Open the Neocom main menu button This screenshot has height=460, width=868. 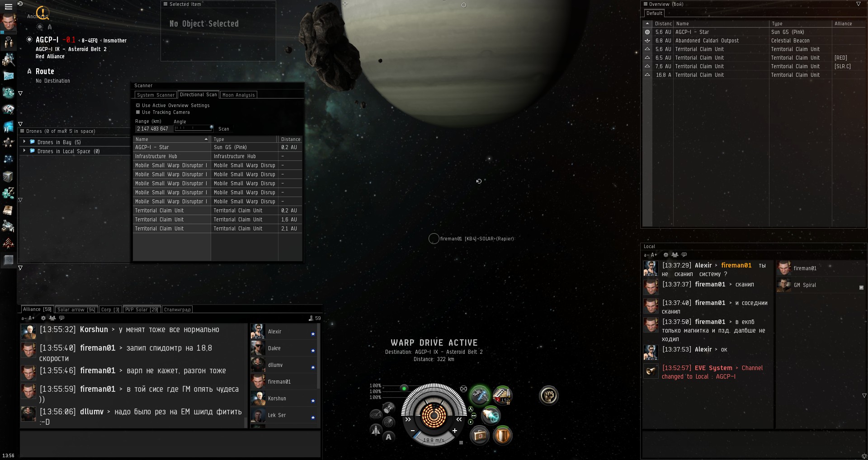tap(8, 7)
